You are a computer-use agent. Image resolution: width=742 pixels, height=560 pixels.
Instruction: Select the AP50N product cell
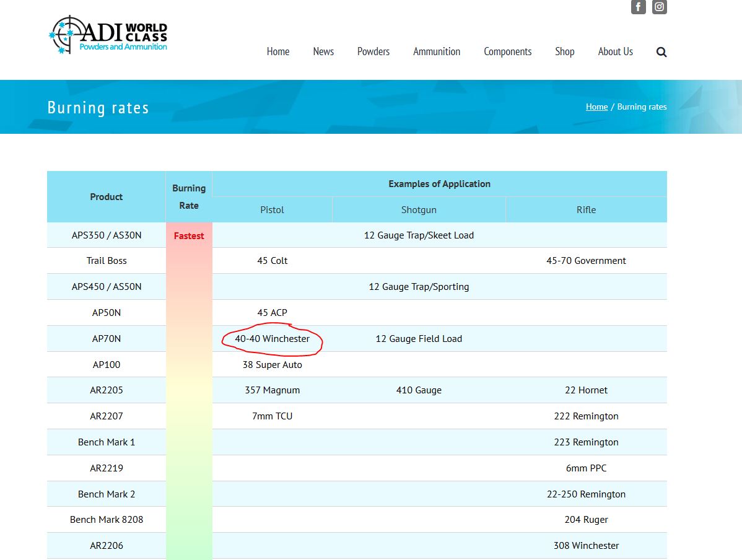107,312
